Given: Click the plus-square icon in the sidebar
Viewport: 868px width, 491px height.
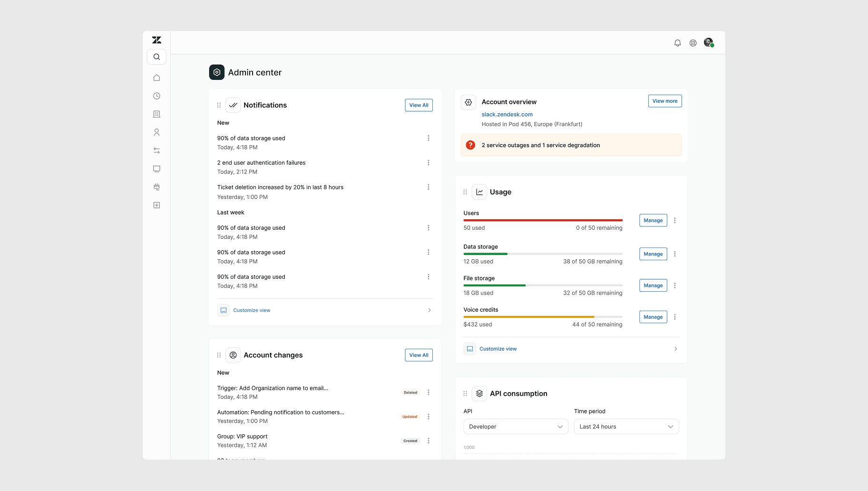Looking at the screenshot, I should [x=156, y=205].
